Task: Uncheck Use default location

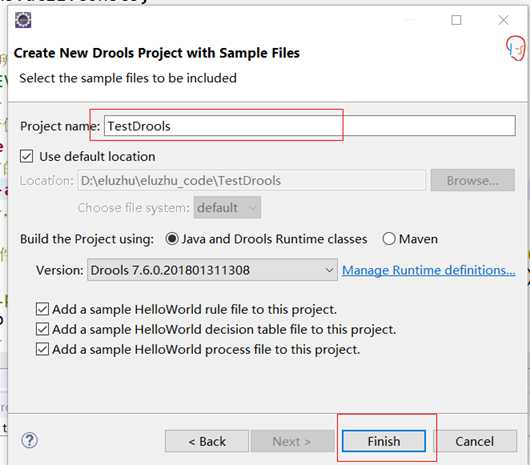Action: pos(26,156)
